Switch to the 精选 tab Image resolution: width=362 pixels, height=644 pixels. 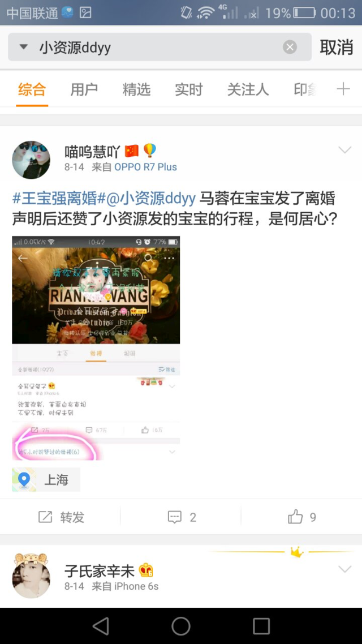click(x=136, y=89)
